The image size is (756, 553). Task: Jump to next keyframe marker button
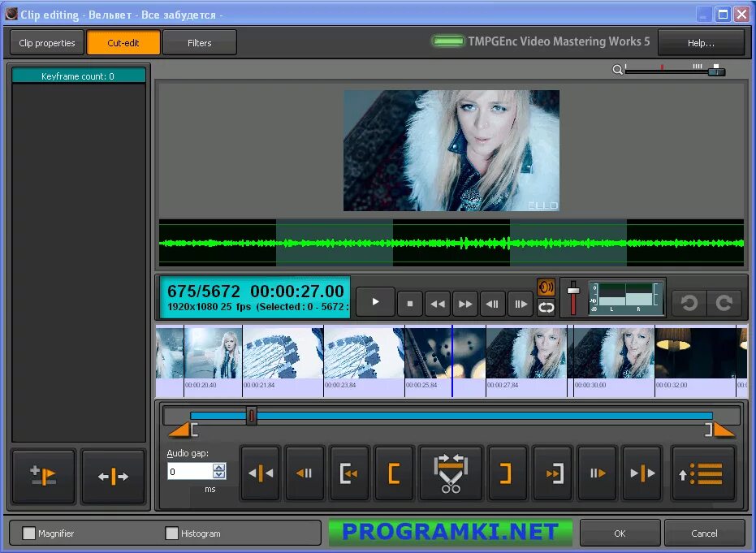(642, 473)
